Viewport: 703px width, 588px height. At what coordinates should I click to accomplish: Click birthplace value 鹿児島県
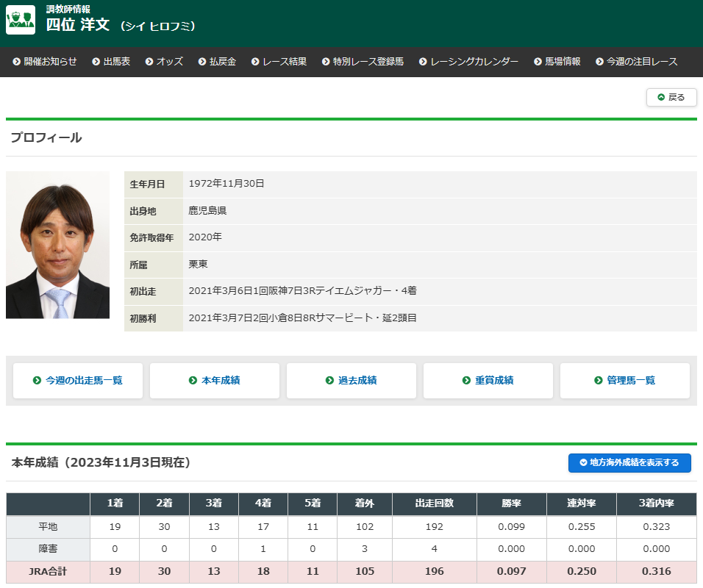pos(207,211)
